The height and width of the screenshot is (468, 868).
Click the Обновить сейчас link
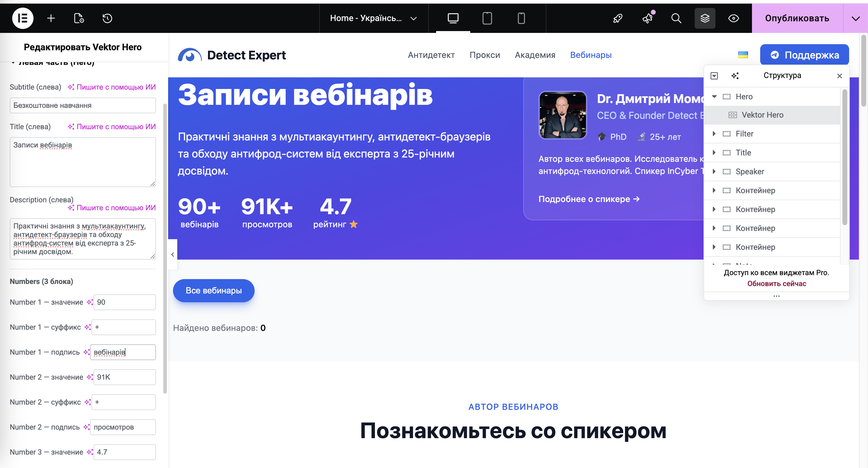[777, 284]
